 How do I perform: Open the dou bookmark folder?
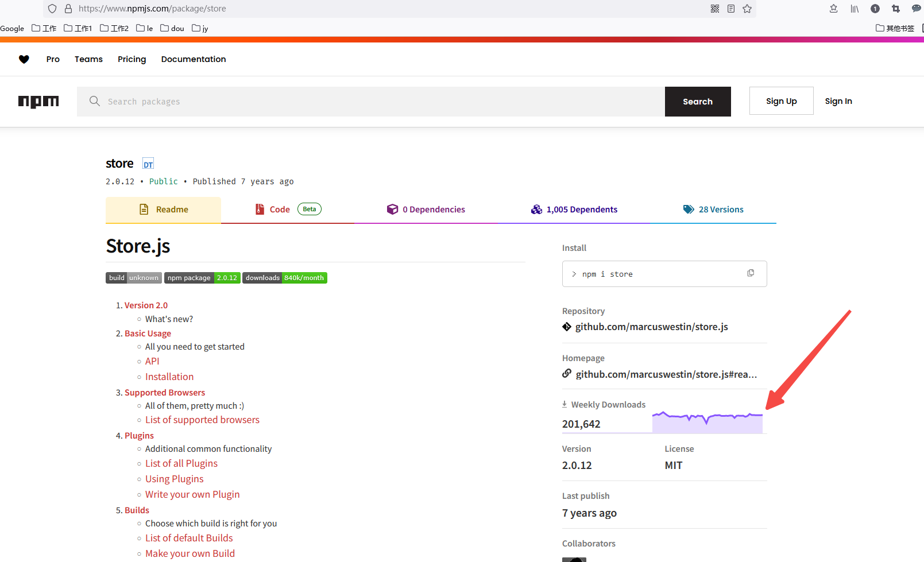[172, 28]
